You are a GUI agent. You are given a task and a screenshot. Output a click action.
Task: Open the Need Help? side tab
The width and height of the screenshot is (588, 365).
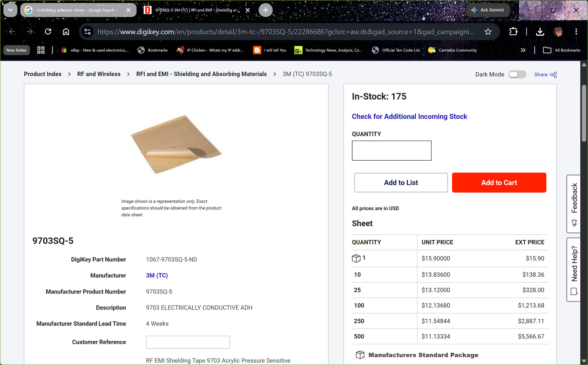[574, 270]
